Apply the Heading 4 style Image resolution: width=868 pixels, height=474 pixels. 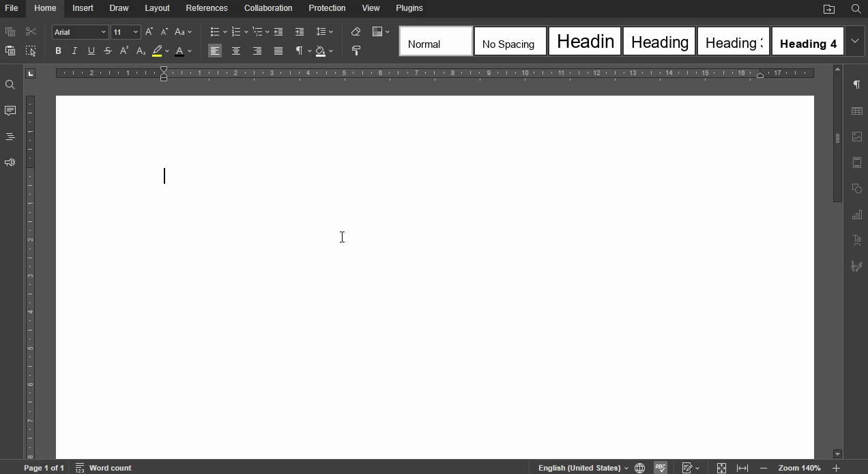tap(808, 41)
